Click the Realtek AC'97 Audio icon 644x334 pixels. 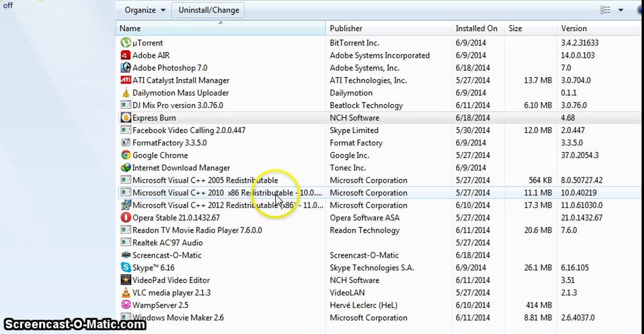[125, 243]
